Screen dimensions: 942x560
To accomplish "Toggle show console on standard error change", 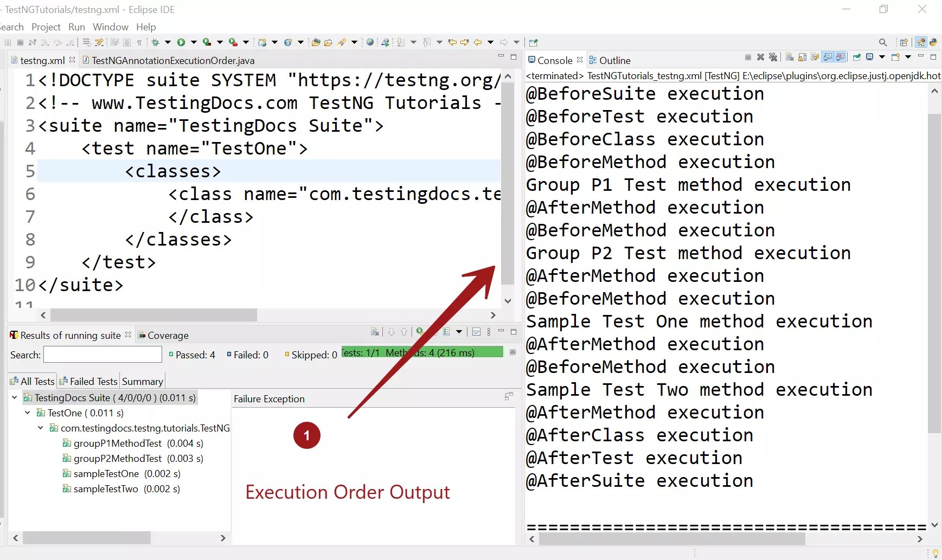I will [x=840, y=57].
